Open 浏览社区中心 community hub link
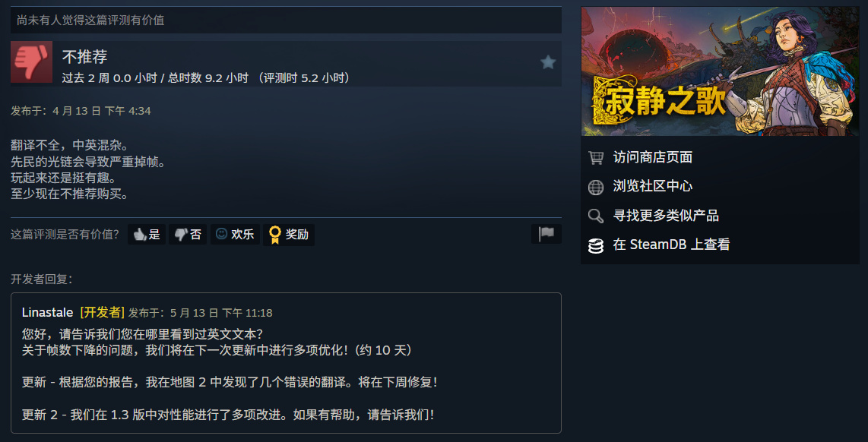 [x=653, y=186]
